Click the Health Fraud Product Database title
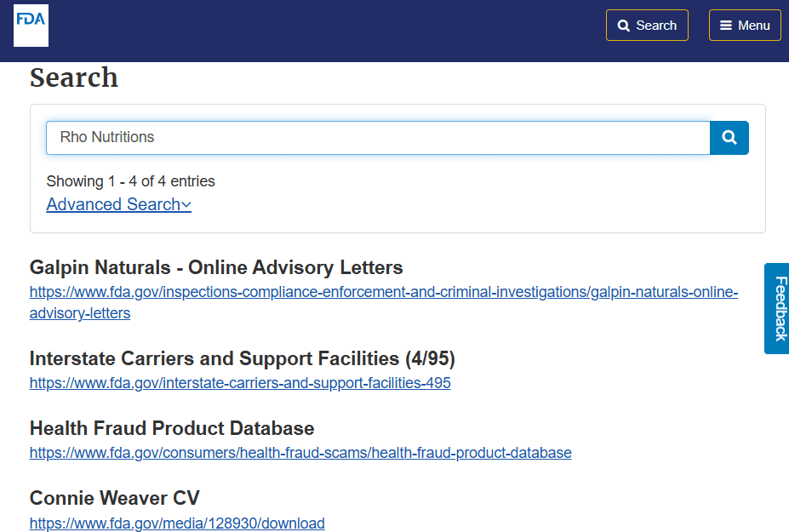Screen dimensions: 789x532 (172, 428)
